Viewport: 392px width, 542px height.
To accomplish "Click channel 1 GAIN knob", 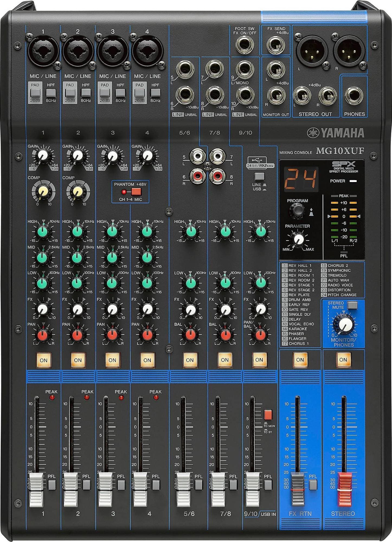I will (x=43, y=155).
